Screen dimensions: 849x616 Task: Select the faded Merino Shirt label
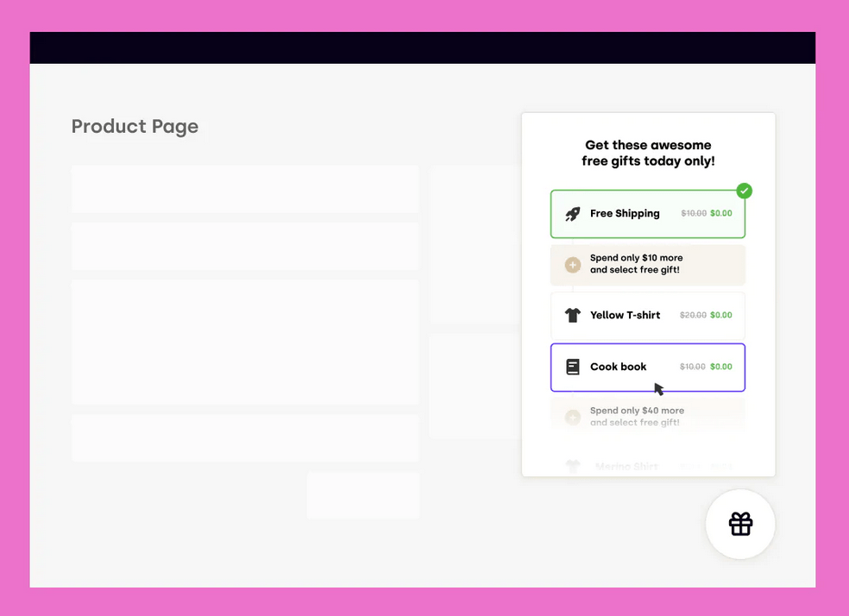coord(626,467)
